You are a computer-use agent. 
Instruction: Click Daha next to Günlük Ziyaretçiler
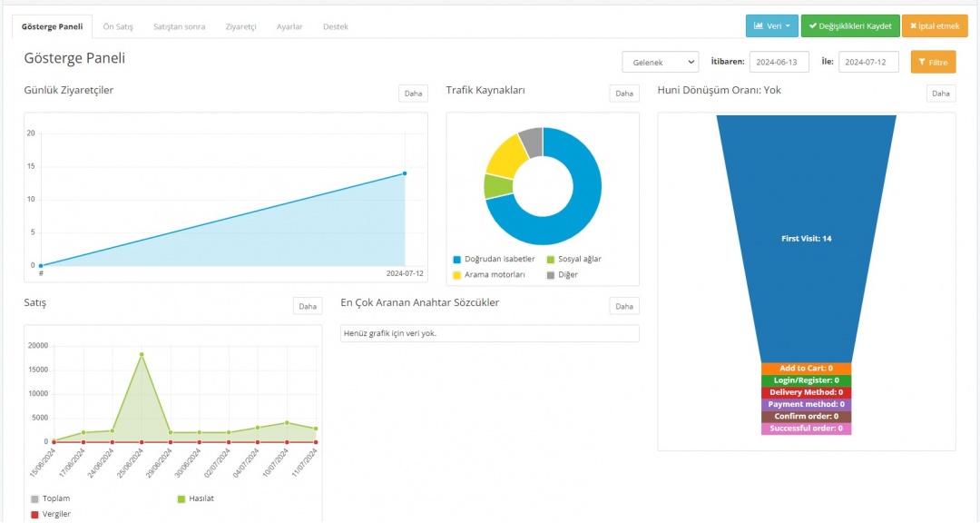coord(413,94)
